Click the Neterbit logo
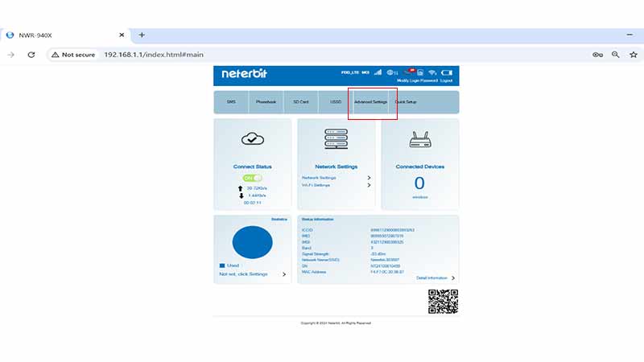Screen dimensions: 644x362 tap(245, 74)
